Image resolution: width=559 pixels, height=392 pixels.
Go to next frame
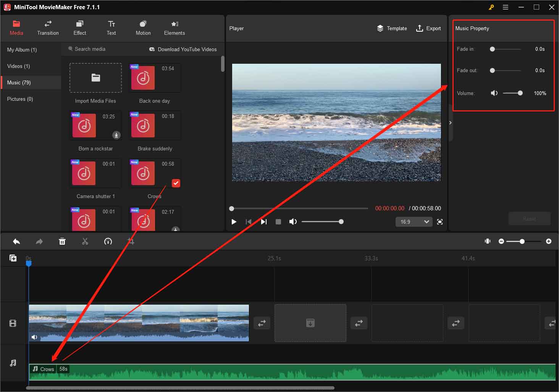click(x=263, y=222)
